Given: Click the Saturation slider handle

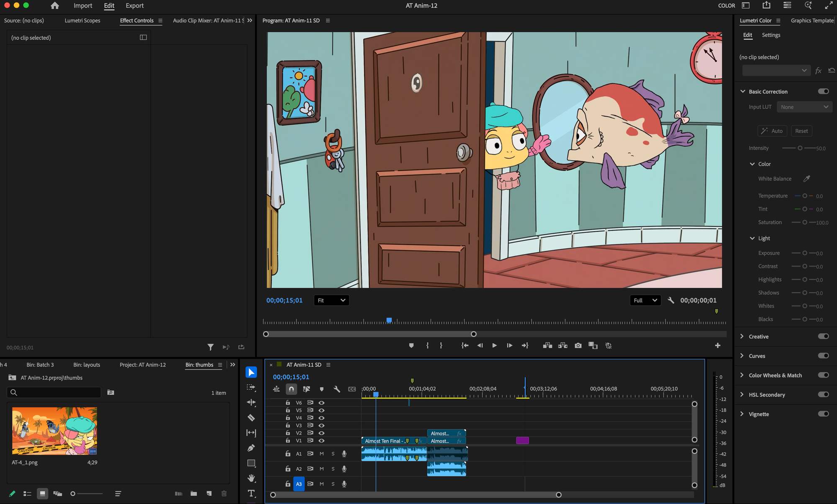Looking at the screenshot, I should pyautogui.click(x=804, y=223).
